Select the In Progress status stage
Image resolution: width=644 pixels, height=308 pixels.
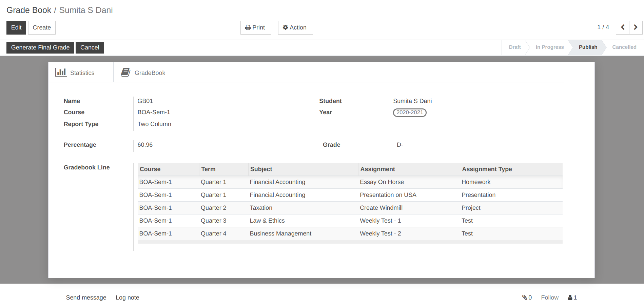tap(550, 47)
